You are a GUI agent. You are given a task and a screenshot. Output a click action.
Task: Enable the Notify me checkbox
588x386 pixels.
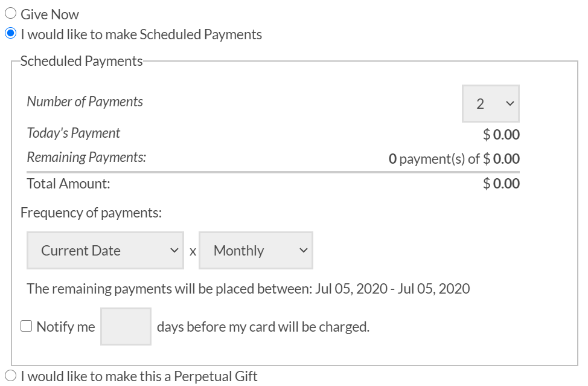click(27, 326)
